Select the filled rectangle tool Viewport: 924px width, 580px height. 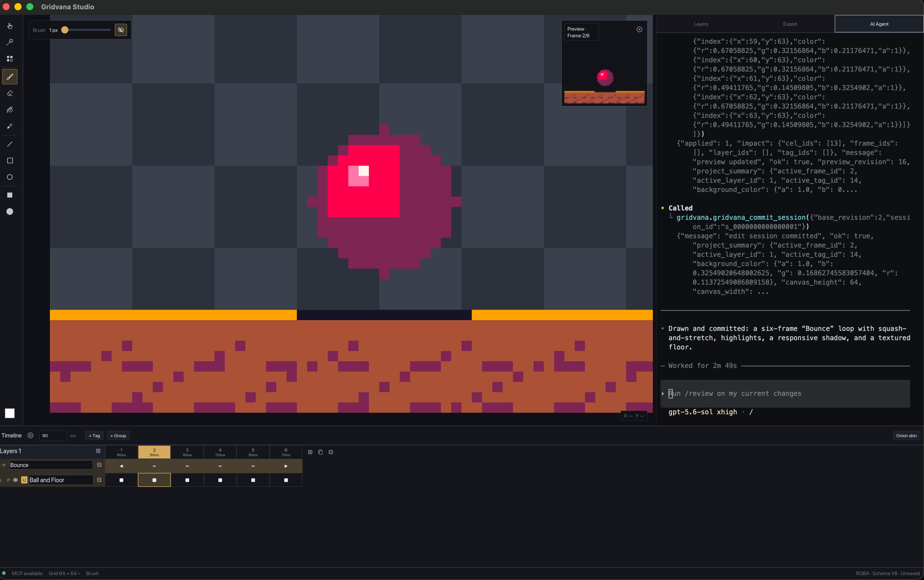pos(10,195)
